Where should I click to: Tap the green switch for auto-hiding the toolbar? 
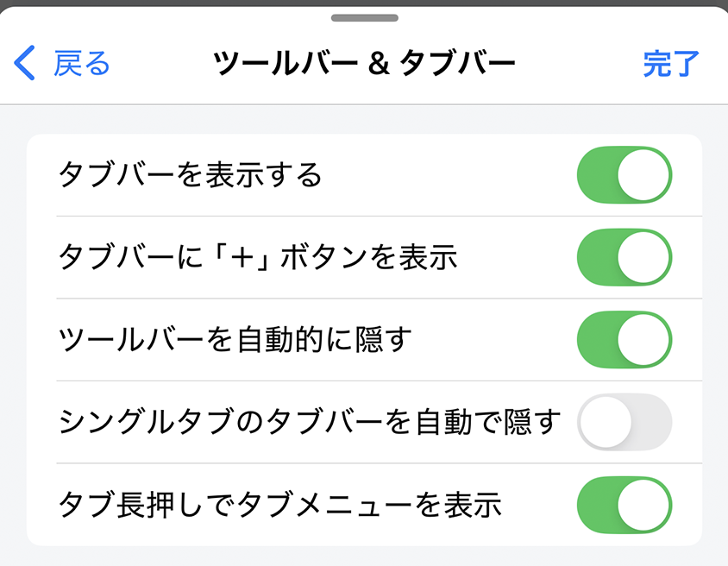[x=624, y=338]
